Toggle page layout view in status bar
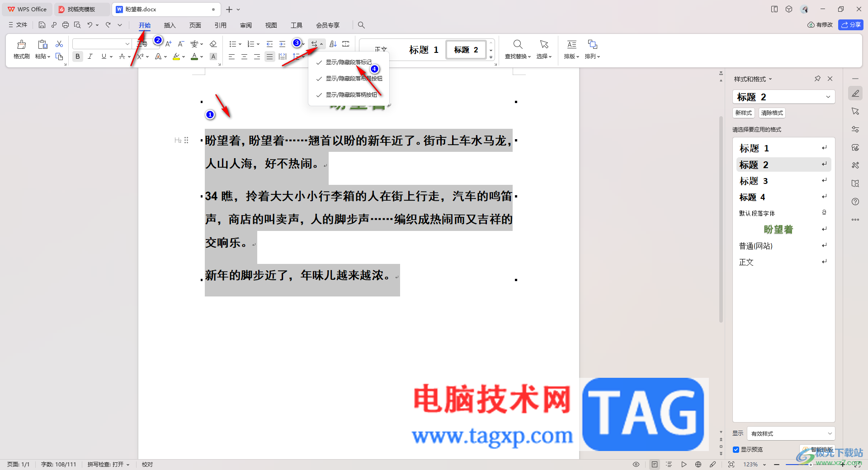The width and height of the screenshot is (868, 470). tap(655, 464)
